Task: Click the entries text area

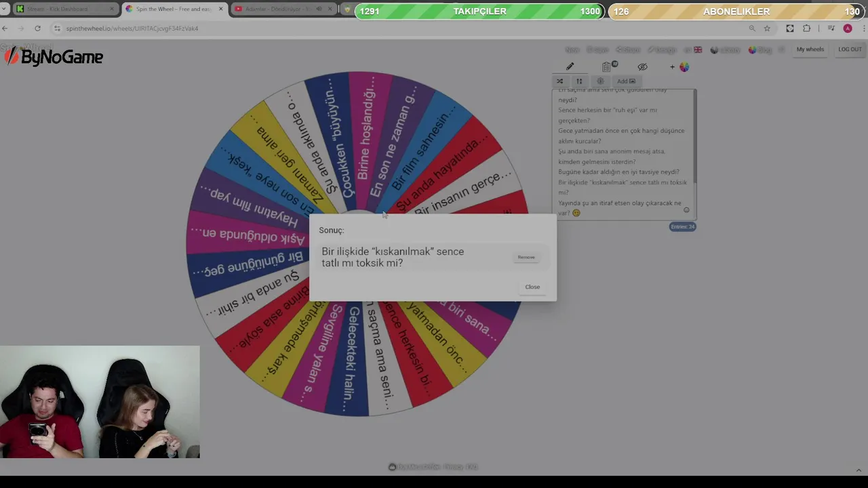Action: (623, 155)
